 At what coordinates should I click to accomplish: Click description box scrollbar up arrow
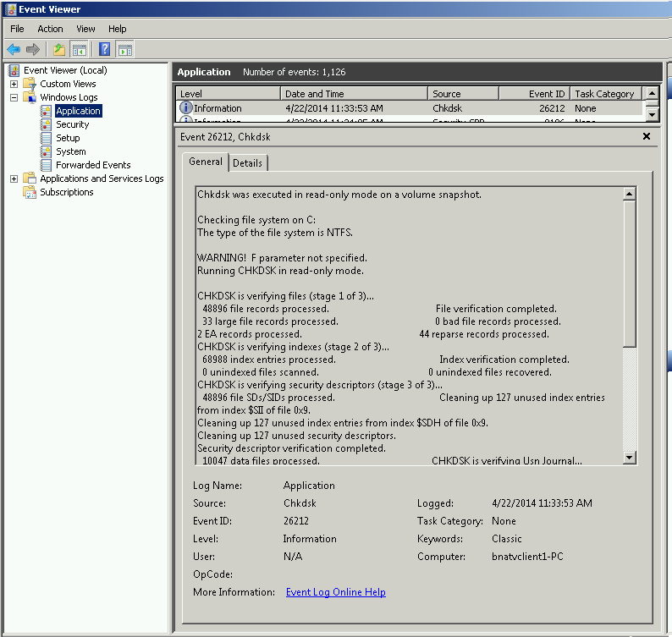[x=629, y=194]
